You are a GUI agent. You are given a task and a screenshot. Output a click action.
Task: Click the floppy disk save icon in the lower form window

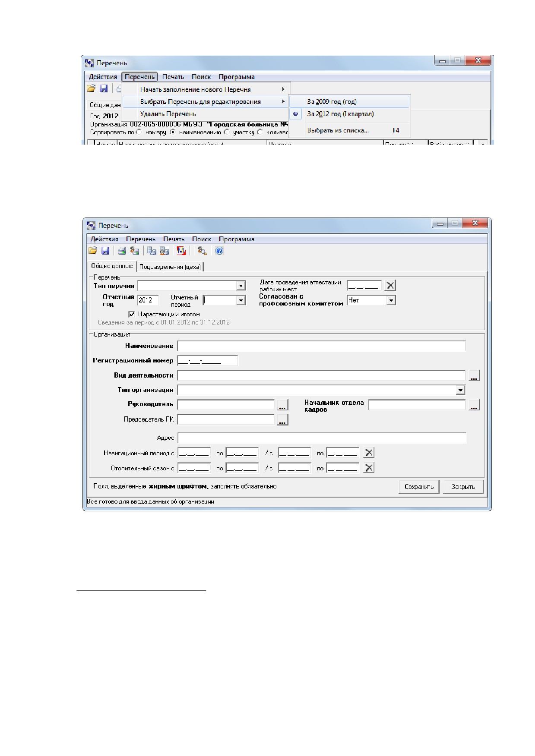[x=105, y=251]
